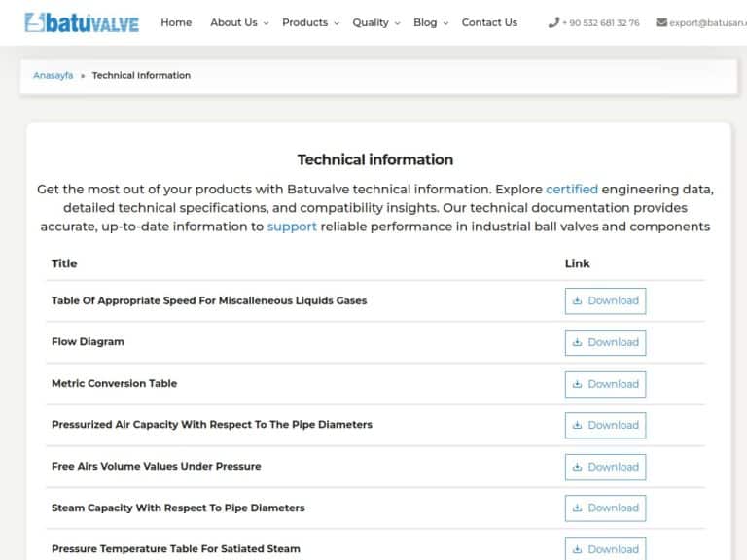Click the email envelope icon
This screenshot has height=560, width=747.
[661, 22]
